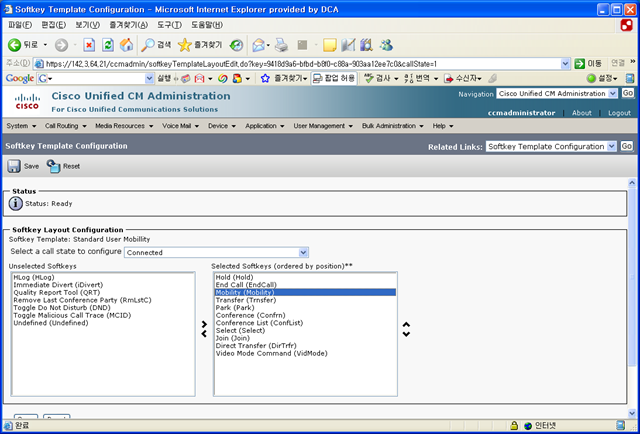
Task: Click the Messenger people icon
Action: 386,45
